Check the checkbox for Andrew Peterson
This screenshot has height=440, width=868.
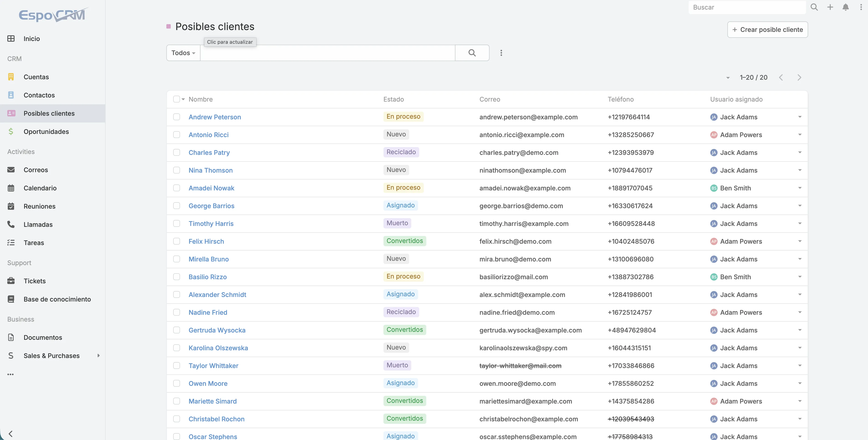177,117
